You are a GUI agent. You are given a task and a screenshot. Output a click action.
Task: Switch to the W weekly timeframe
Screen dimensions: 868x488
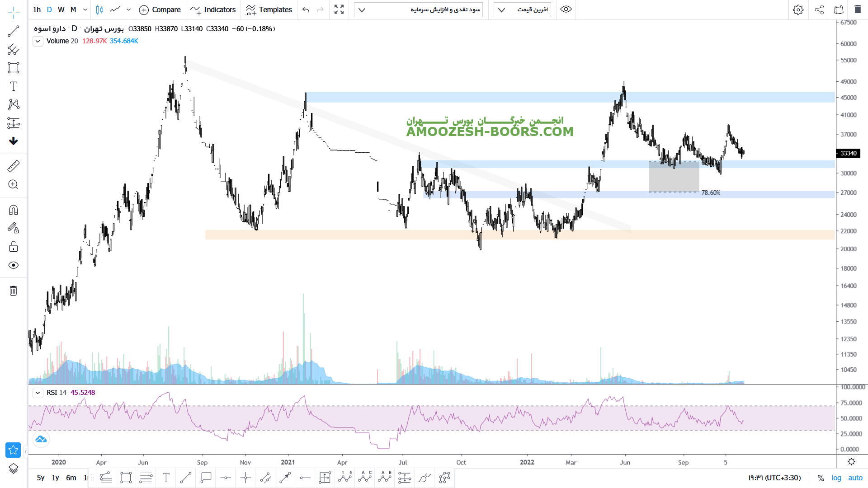[61, 9]
